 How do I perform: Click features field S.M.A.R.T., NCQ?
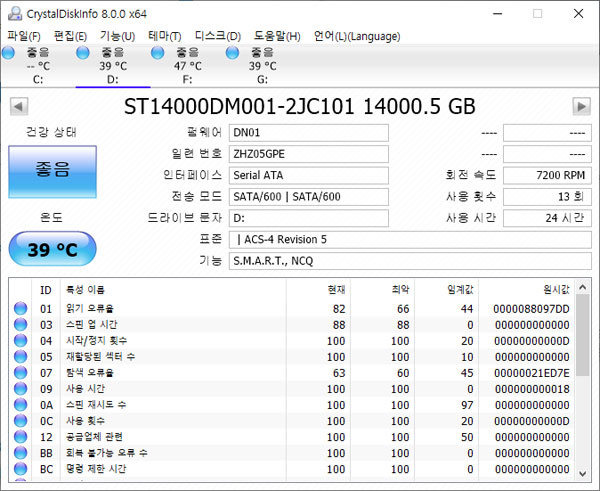410,261
